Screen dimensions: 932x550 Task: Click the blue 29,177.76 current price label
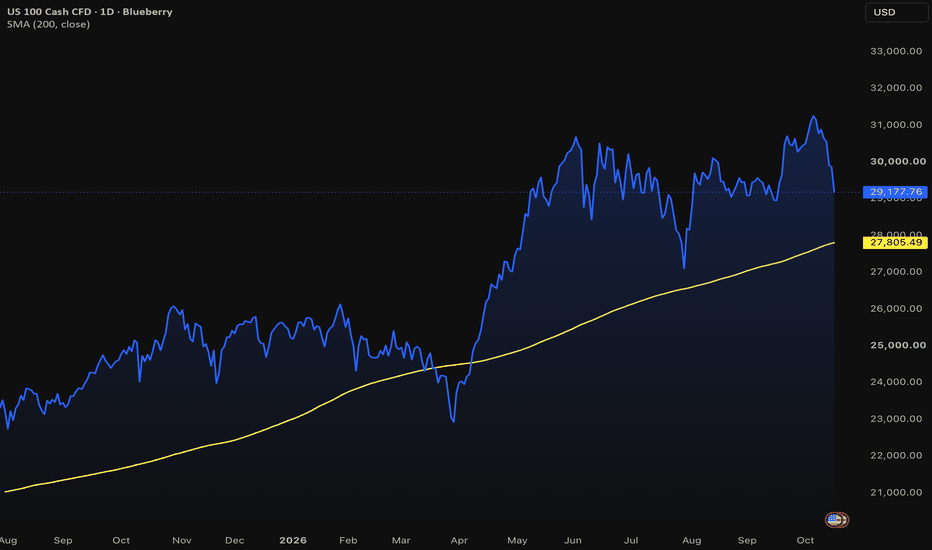895,192
